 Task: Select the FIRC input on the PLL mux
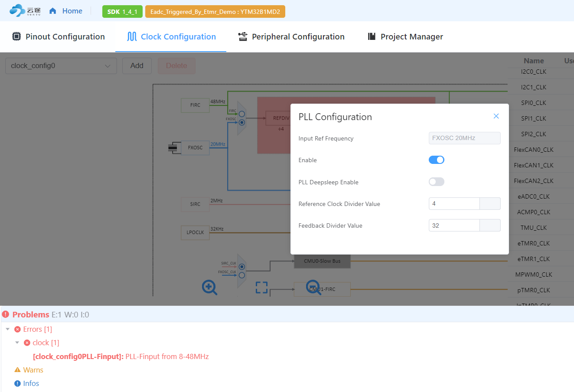(242, 114)
